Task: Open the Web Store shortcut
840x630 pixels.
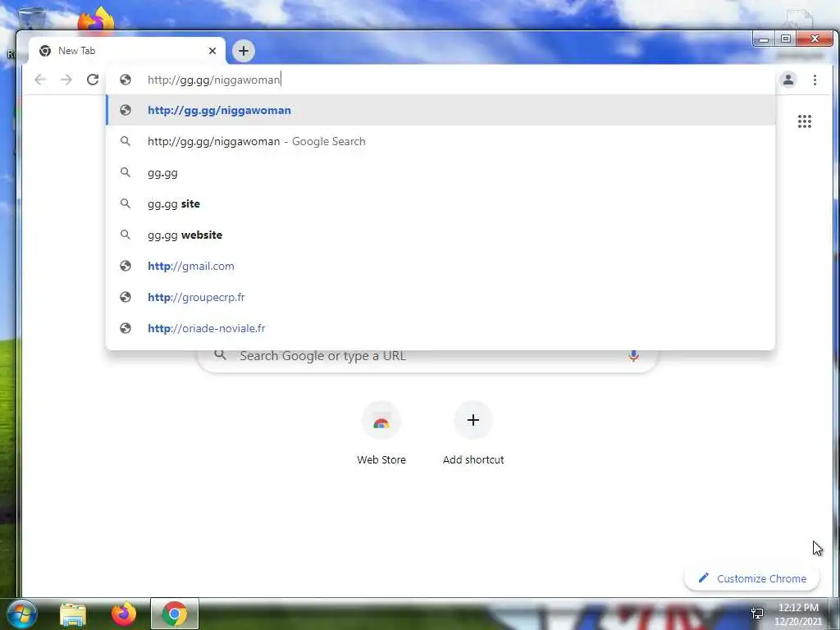Action: 381,433
